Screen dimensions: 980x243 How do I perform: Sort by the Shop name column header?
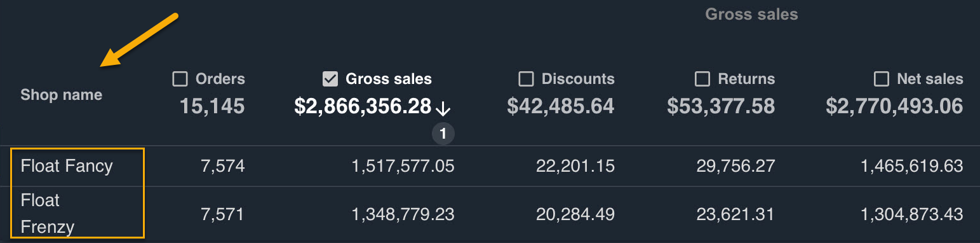tap(61, 95)
